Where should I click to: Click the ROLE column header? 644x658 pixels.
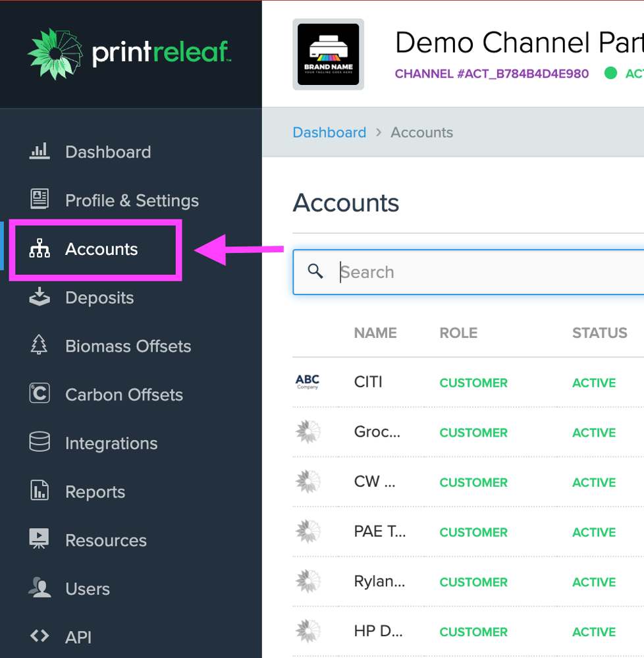click(x=458, y=333)
